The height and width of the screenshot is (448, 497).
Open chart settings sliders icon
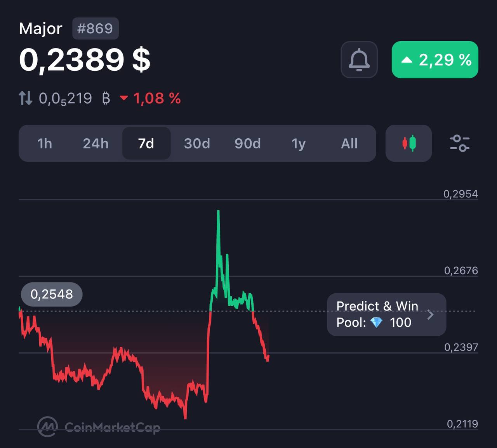pos(460,143)
